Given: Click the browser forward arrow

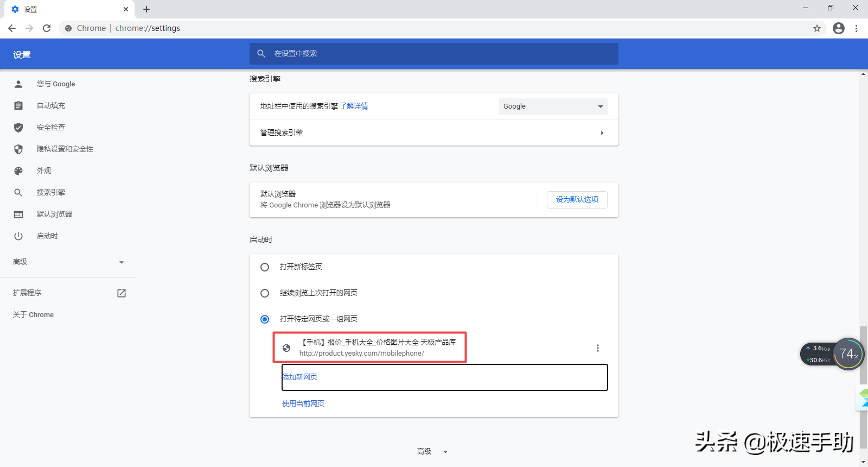Looking at the screenshot, I should (x=29, y=28).
